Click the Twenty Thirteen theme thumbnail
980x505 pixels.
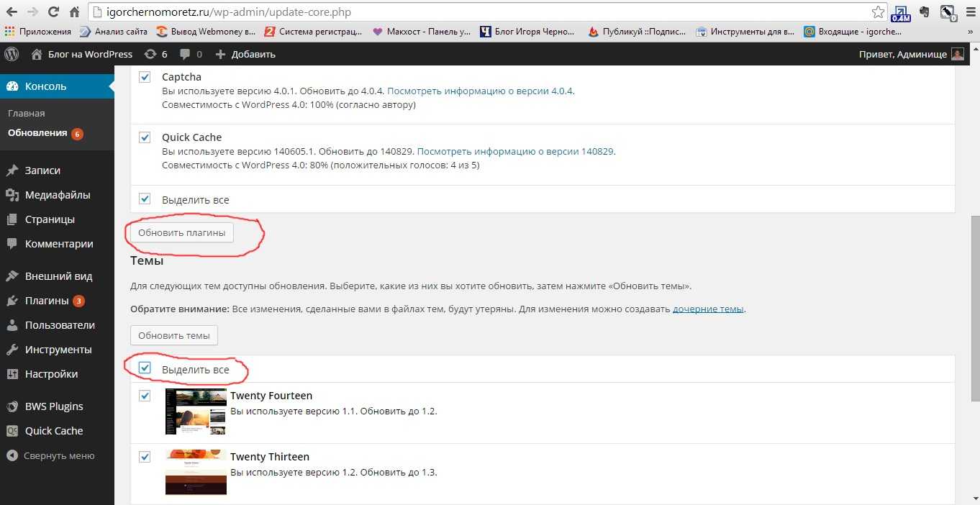coord(196,473)
